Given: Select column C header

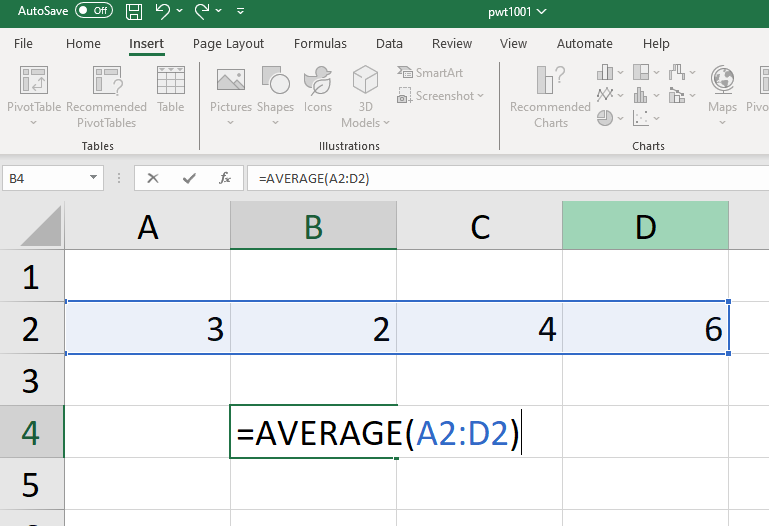Looking at the screenshot, I should [480, 227].
